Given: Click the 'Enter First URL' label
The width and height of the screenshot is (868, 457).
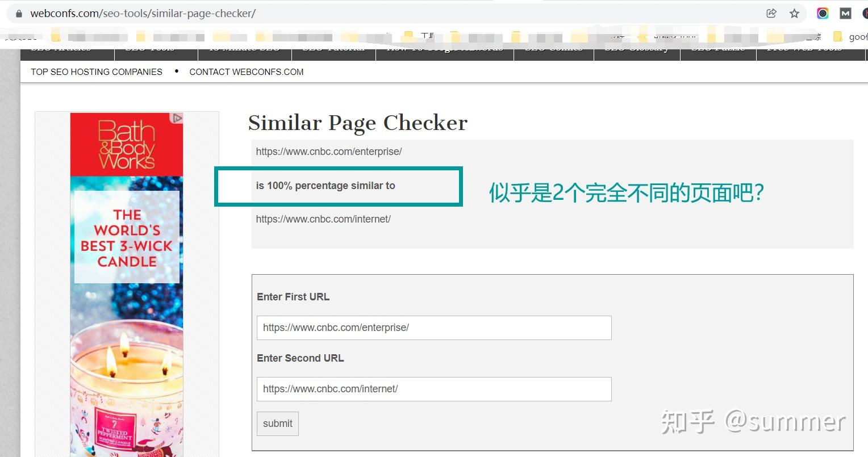Looking at the screenshot, I should tap(293, 297).
